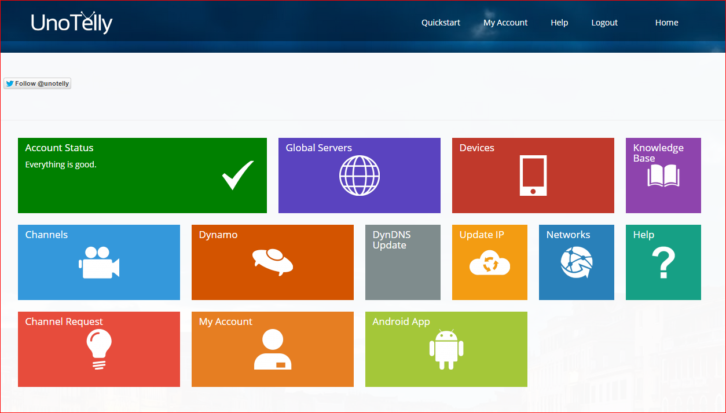Click the "Dynamo" tile label

point(218,235)
